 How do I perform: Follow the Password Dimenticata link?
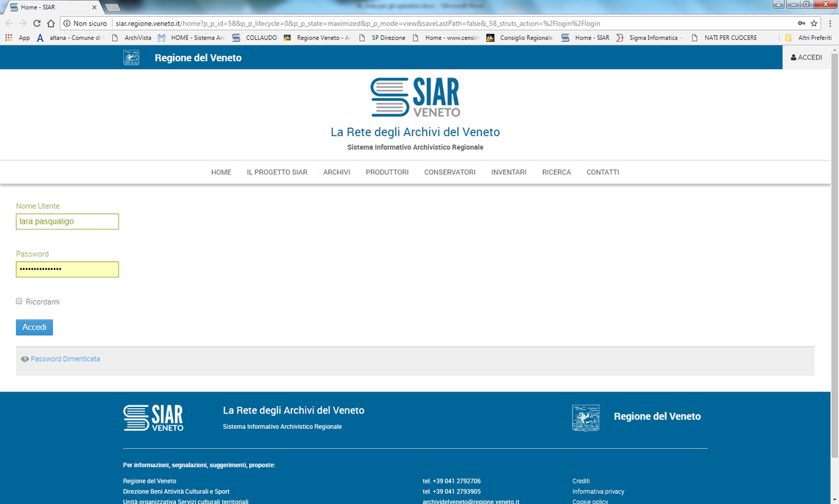[65, 359]
